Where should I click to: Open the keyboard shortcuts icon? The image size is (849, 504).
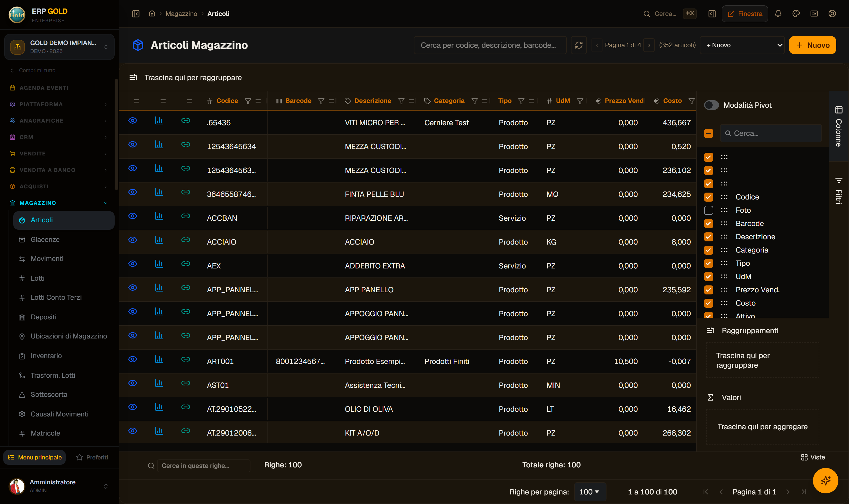(814, 14)
